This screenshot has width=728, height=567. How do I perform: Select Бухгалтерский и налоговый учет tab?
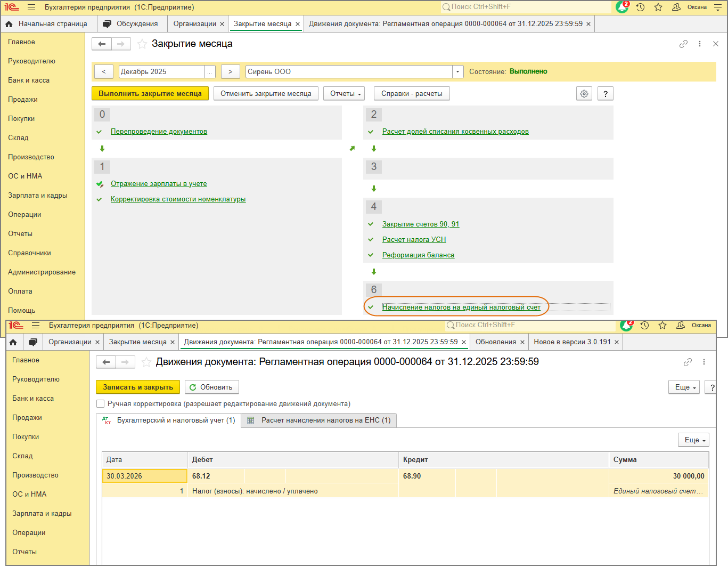169,420
